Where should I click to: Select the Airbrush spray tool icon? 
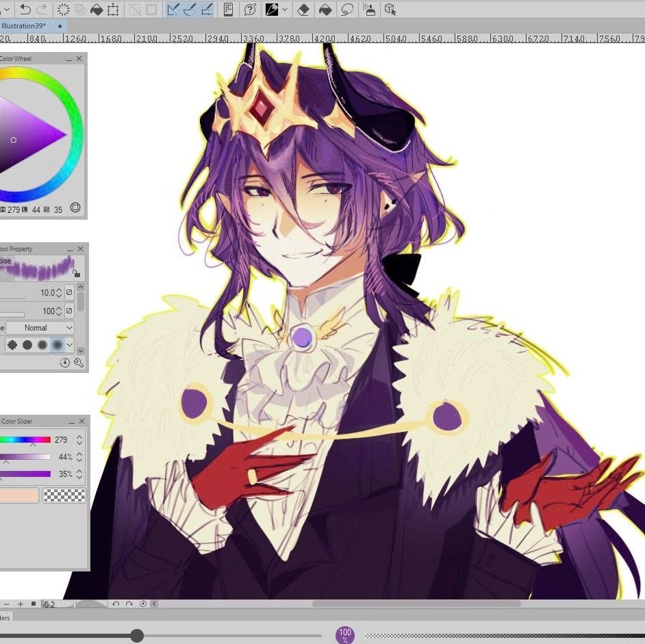coord(369,10)
